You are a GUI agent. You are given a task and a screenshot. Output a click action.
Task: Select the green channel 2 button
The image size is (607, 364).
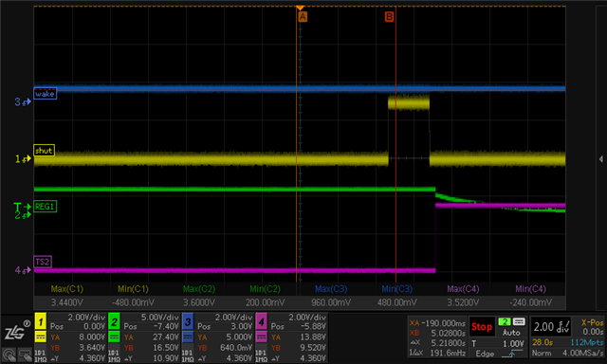click(x=114, y=321)
